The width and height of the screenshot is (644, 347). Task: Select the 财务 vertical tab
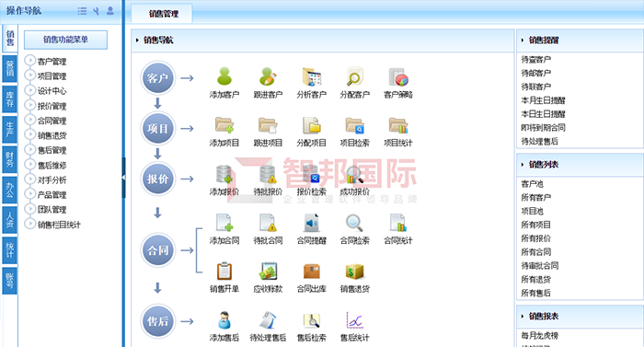pyautogui.click(x=9, y=159)
